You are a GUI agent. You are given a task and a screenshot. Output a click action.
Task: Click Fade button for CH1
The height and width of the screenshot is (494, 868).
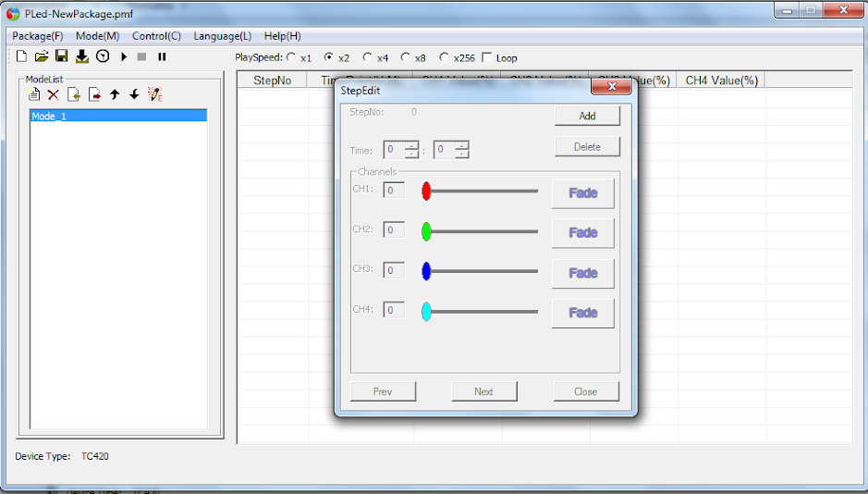tap(583, 193)
